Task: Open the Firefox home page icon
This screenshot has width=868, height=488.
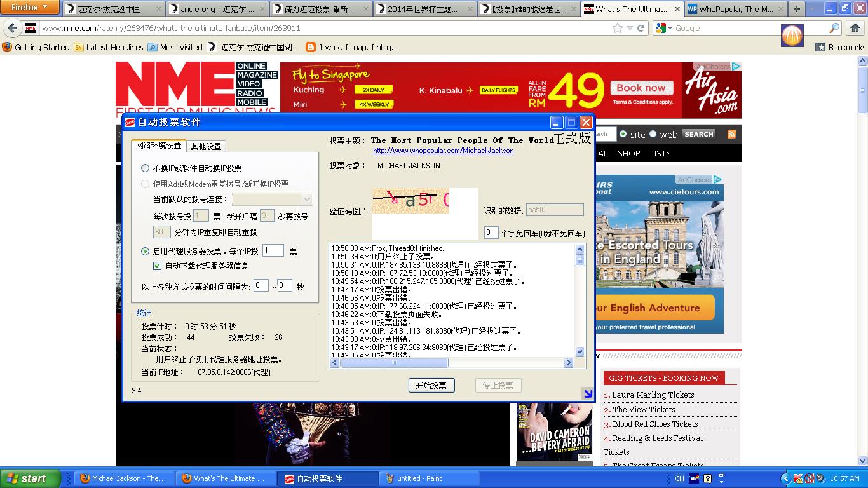Action: tap(855, 29)
